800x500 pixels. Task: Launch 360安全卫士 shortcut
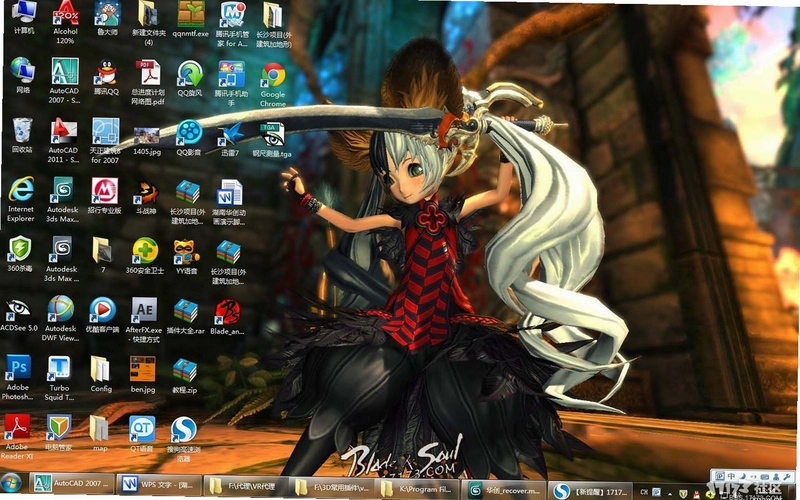coord(145,255)
